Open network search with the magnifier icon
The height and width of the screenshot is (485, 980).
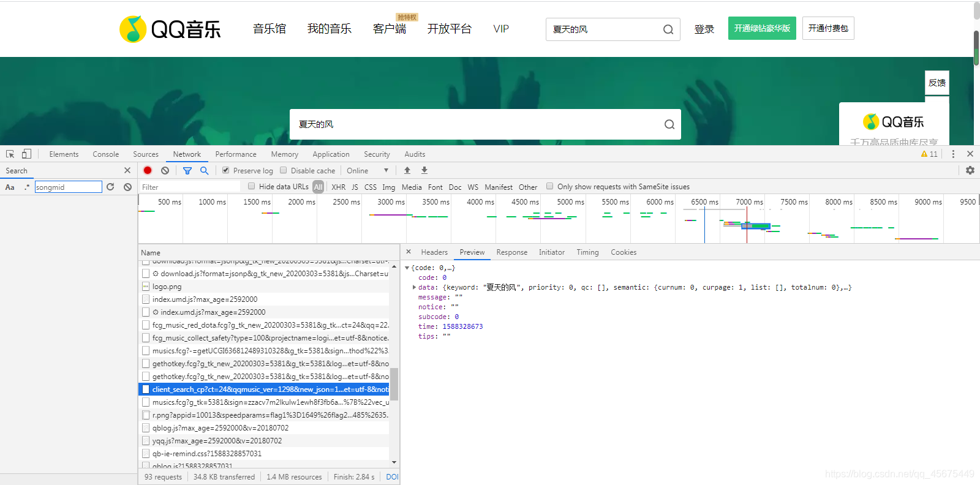[x=205, y=170]
